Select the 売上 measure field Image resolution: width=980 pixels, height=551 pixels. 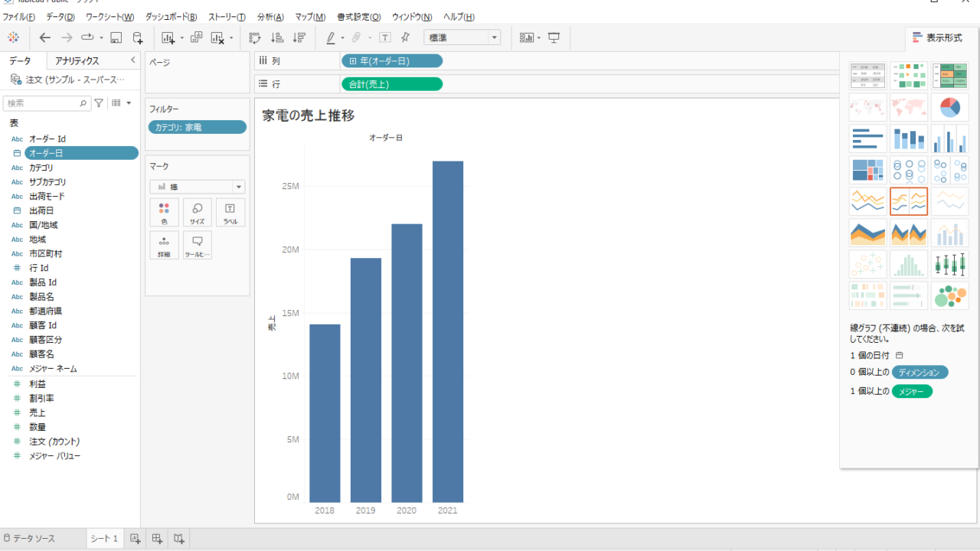[38, 412]
